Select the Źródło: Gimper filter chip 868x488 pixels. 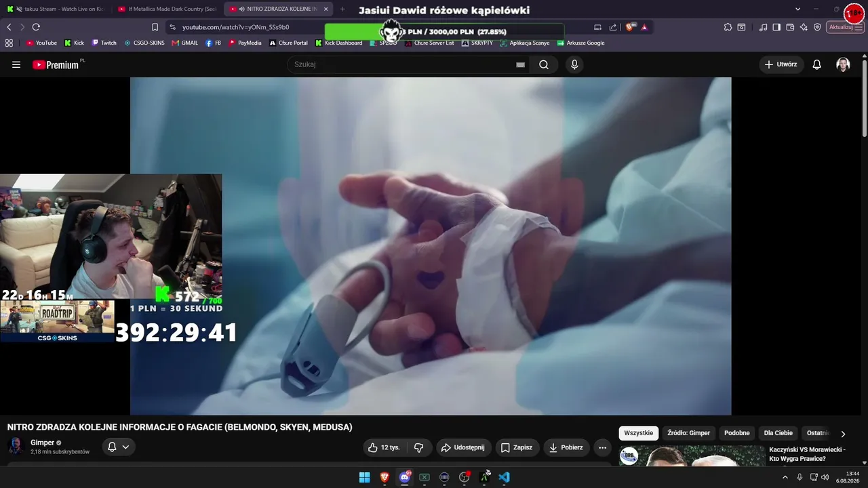coord(689,433)
